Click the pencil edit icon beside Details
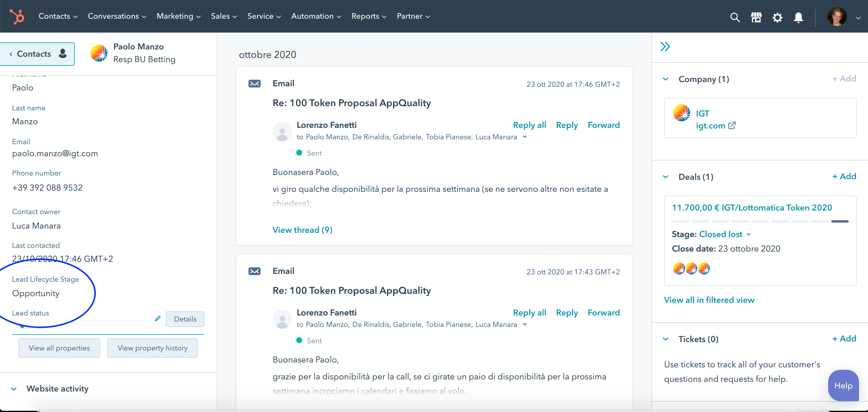This screenshot has width=868, height=412. pyautogui.click(x=157, y=319)
